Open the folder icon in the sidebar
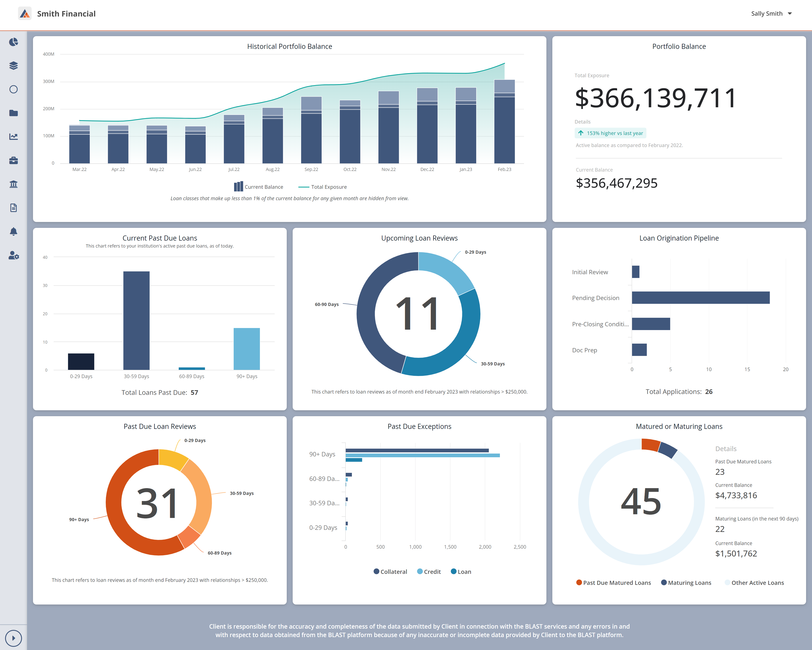This screenshot has height=650, width=812. [x=14, y=113]
